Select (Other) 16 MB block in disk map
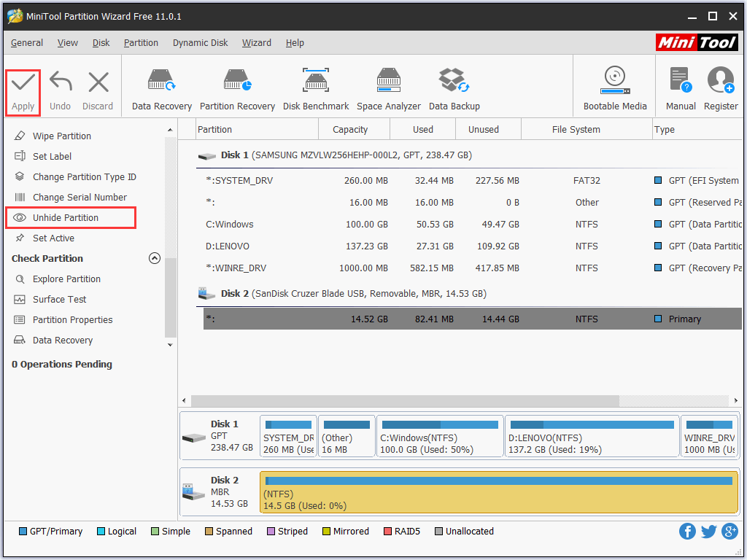This screenshot has width=747, height=560. [347, 436]
